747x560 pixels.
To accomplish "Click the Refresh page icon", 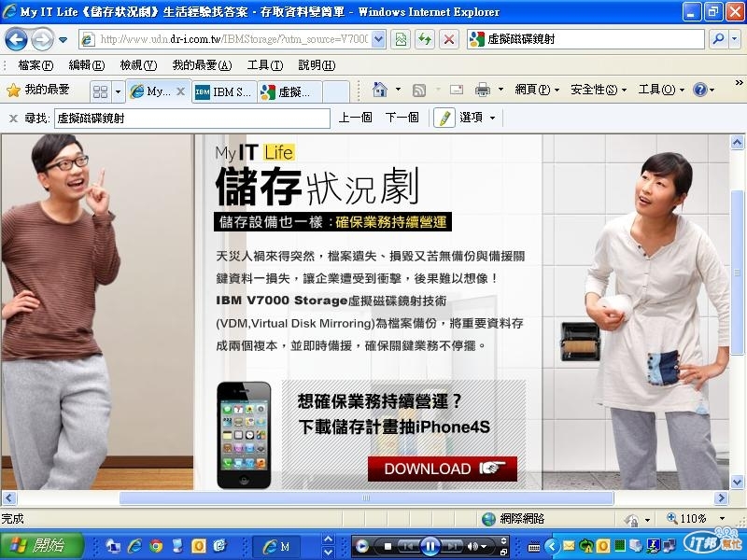I will (425, 39).
